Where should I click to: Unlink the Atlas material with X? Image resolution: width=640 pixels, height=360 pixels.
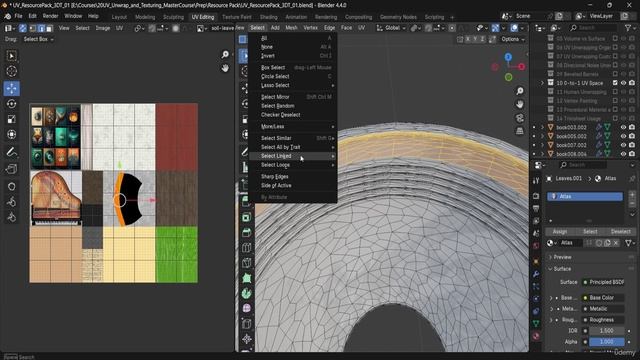616,243
